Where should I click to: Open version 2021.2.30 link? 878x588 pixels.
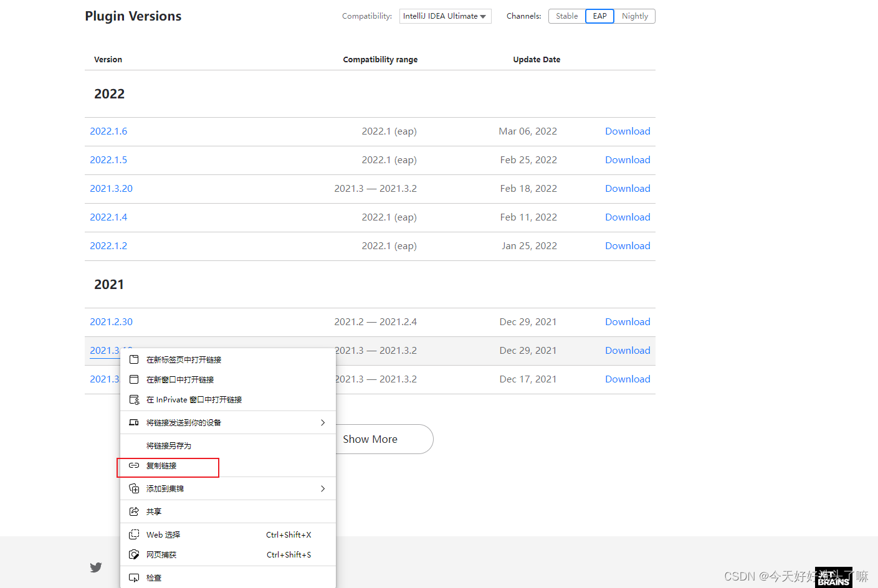111,321
